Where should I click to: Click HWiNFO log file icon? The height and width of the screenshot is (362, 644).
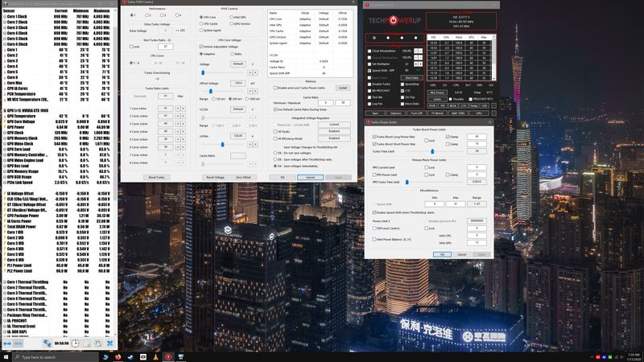click(x=87, y=343)
